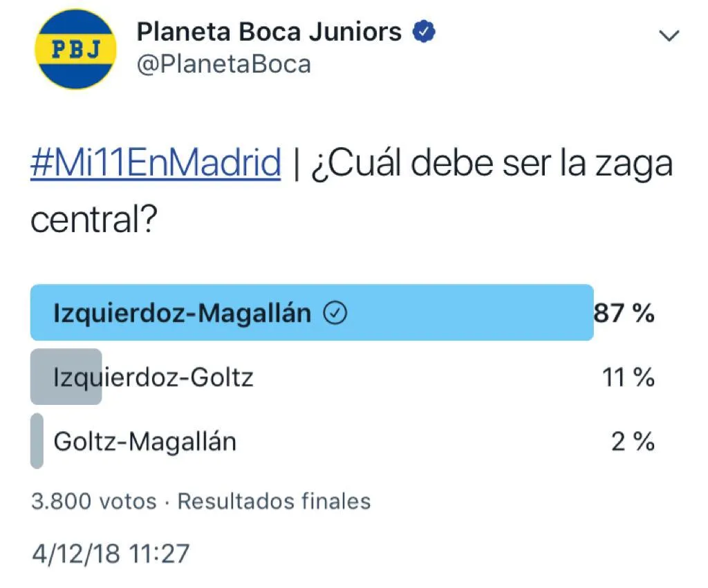Click the 11 % result value
The image size is (708, 588).
[x=628, y=377]
